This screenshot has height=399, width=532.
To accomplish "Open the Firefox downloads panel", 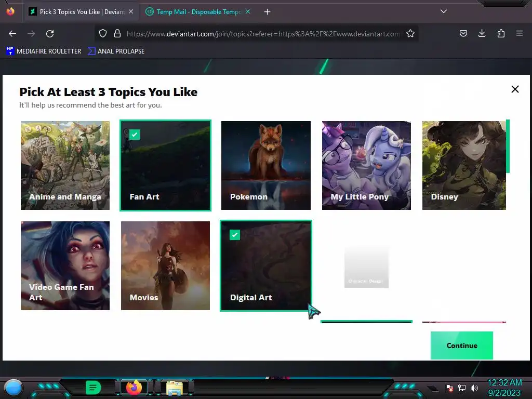I will tap(482, 33).
